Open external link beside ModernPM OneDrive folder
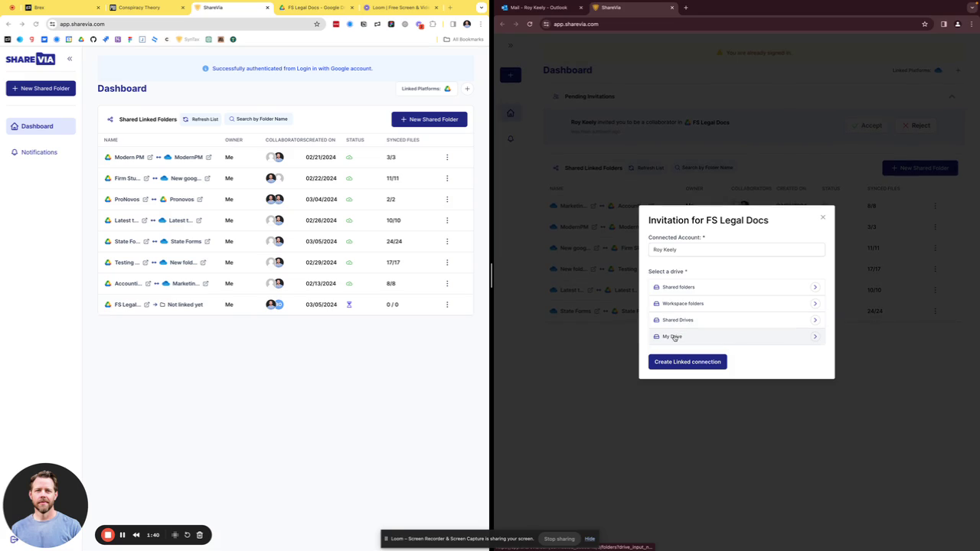Screen dimensions: 980x551 209,158
